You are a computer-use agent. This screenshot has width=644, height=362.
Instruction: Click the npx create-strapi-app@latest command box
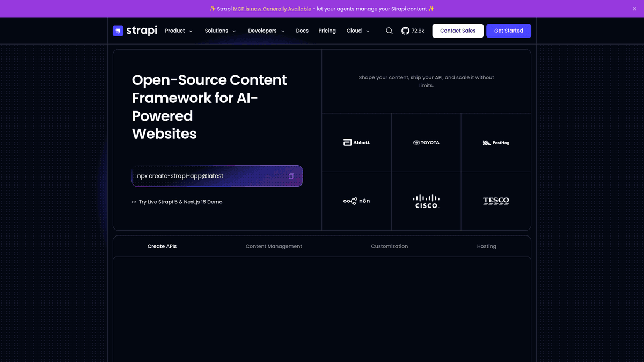pyautogui.click(x=217, y=176)
